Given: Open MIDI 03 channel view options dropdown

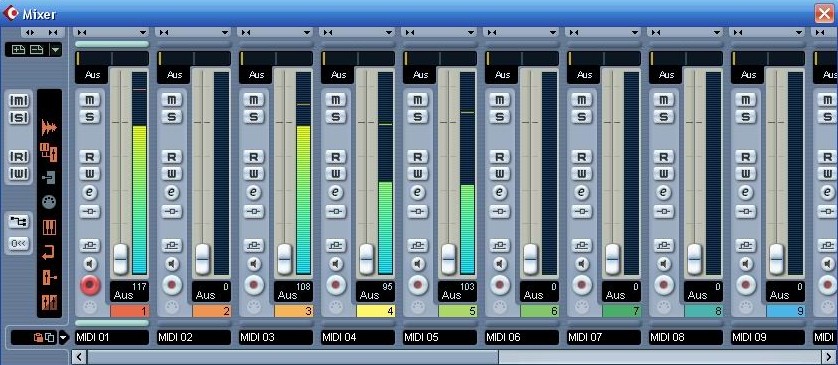Looking at the screenshot, I should [x=307, y=33].
